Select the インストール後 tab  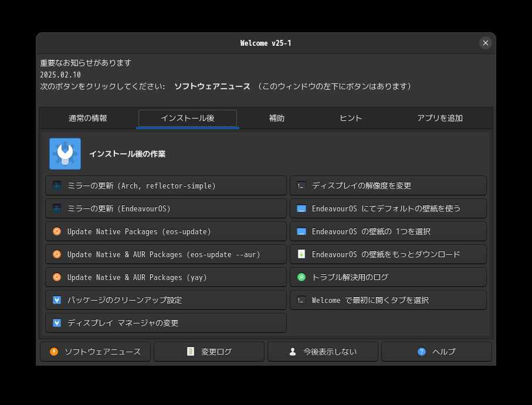tap(188, 118)
